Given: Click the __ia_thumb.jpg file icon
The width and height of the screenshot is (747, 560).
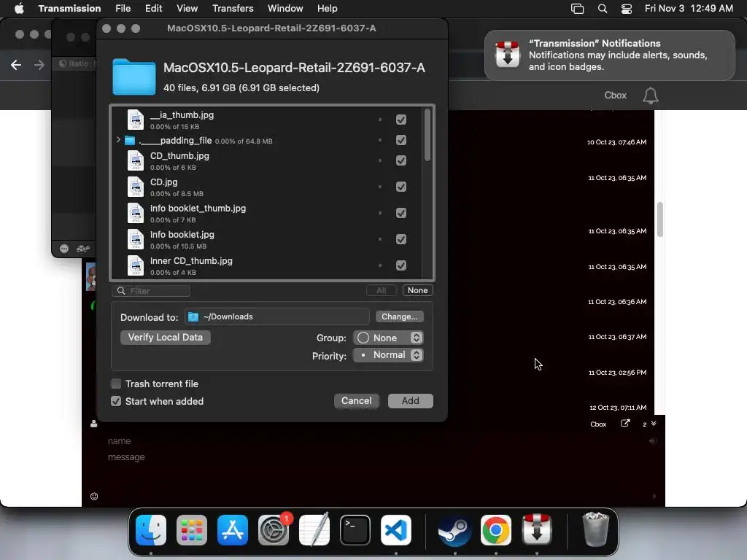Looking at the screenshot, I should coord(135,120).
